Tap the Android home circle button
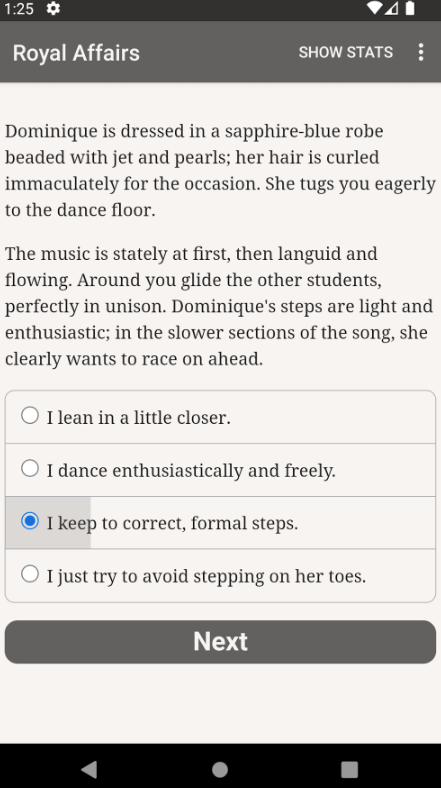Screen dimensions: 441x788 tap(220, 769)
